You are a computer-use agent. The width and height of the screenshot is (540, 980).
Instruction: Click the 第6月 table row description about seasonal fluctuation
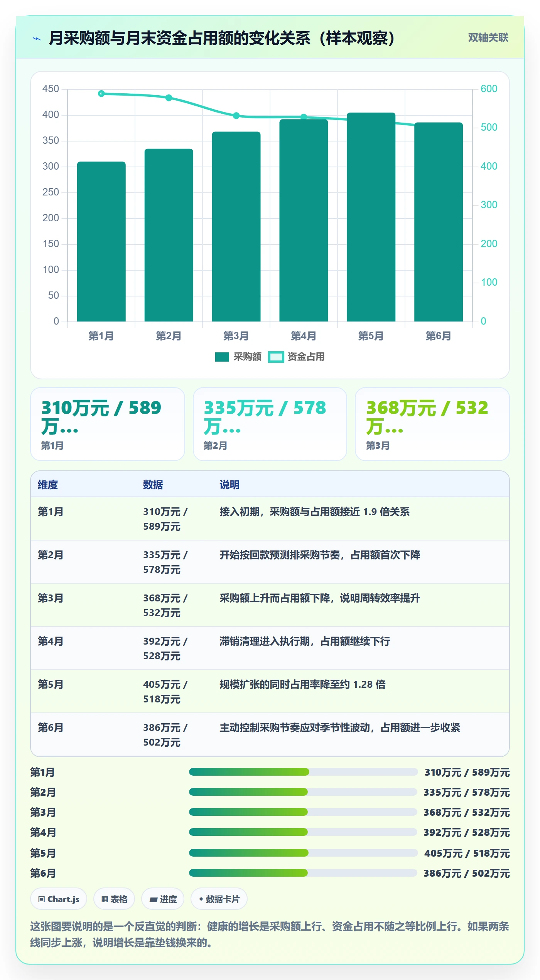click(x=340, y=727)
